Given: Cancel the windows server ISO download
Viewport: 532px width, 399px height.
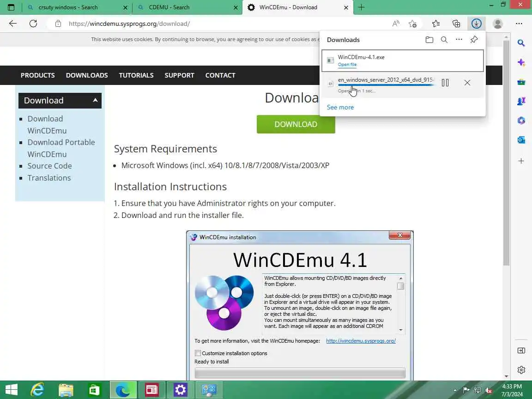Looking at the screenshot, I should coord(467,83).
